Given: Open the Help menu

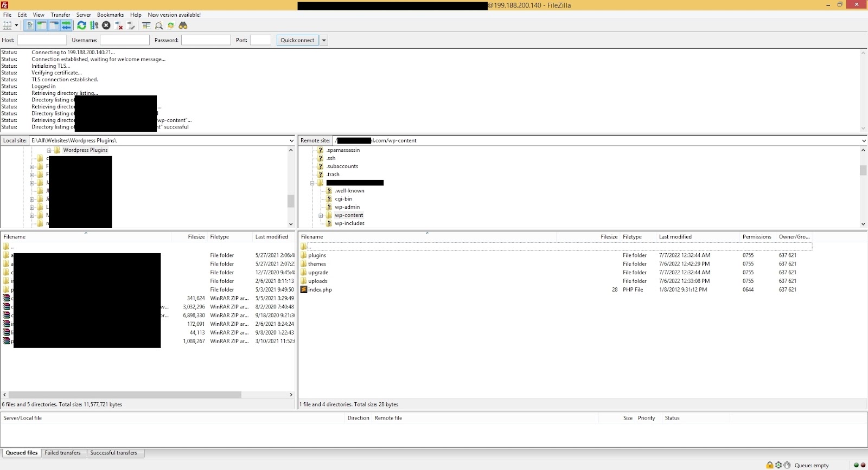Looking at the screenshot, I should coord(136,15).
